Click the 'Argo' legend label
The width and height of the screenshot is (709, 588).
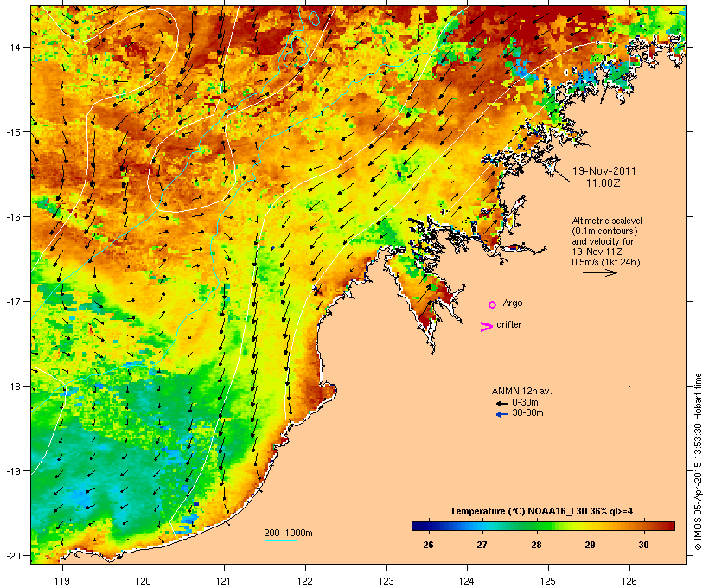click(513, 303)
